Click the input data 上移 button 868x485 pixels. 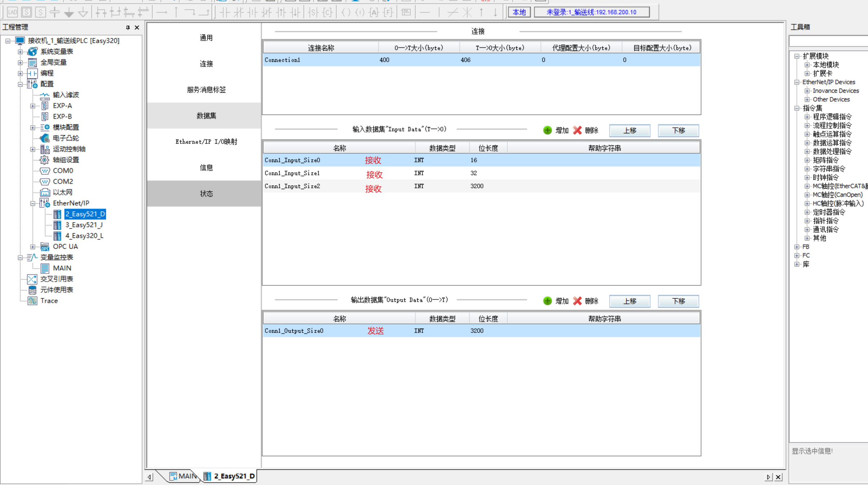click(x=630, y=130)
